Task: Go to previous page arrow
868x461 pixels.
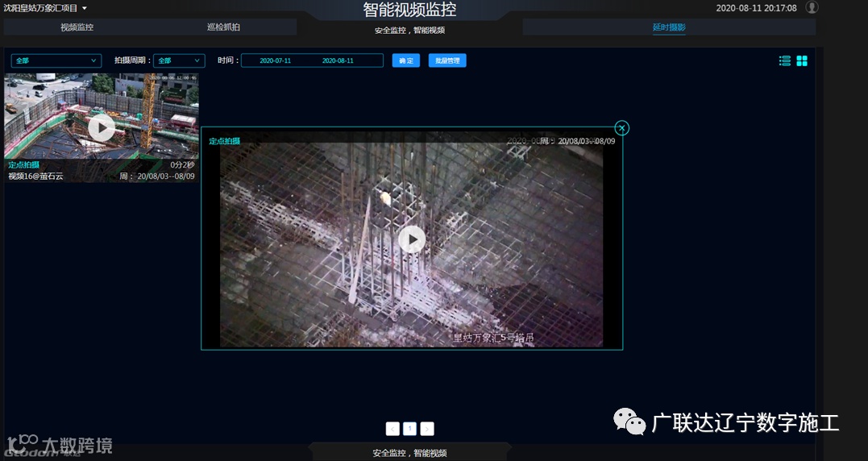Action: coord(393,428)
